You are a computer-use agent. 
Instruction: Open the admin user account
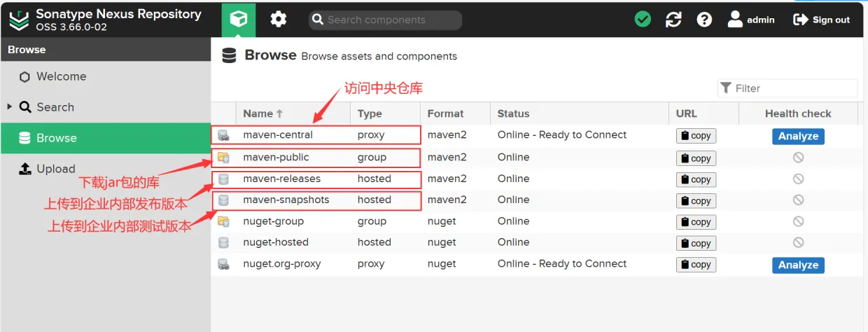(x=750, y=20)
